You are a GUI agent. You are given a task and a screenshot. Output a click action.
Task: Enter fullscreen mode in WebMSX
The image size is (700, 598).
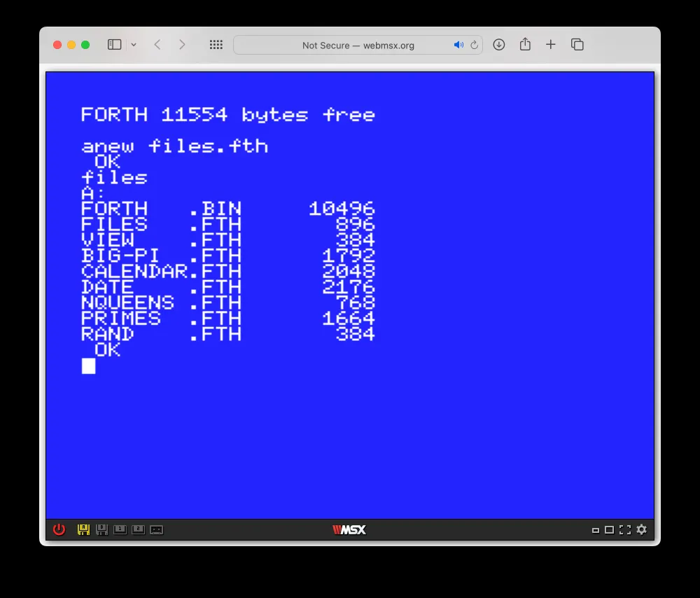coord(625,530)
